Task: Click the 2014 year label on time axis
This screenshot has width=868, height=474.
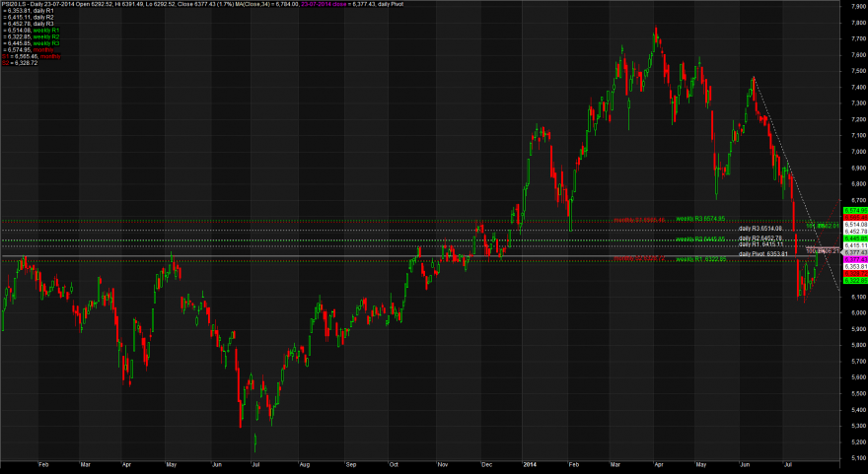Action: click(x=531, y=465)
